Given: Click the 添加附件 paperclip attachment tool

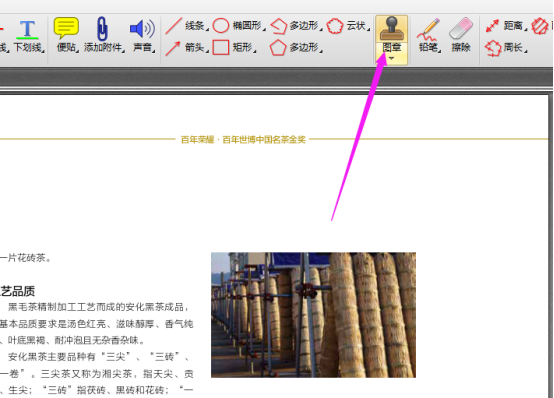Looking at the screenshot, I should (104, 36).
